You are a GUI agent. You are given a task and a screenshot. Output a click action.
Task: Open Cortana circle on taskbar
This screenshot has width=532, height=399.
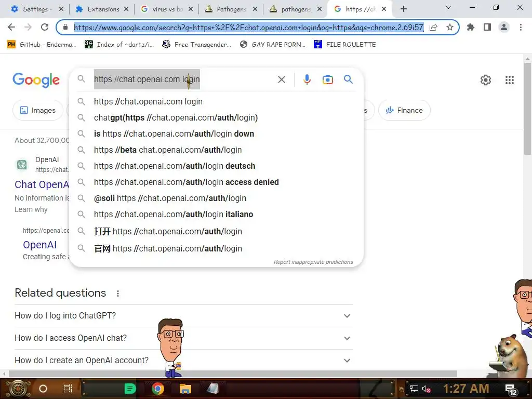click(x=43, y=389)
